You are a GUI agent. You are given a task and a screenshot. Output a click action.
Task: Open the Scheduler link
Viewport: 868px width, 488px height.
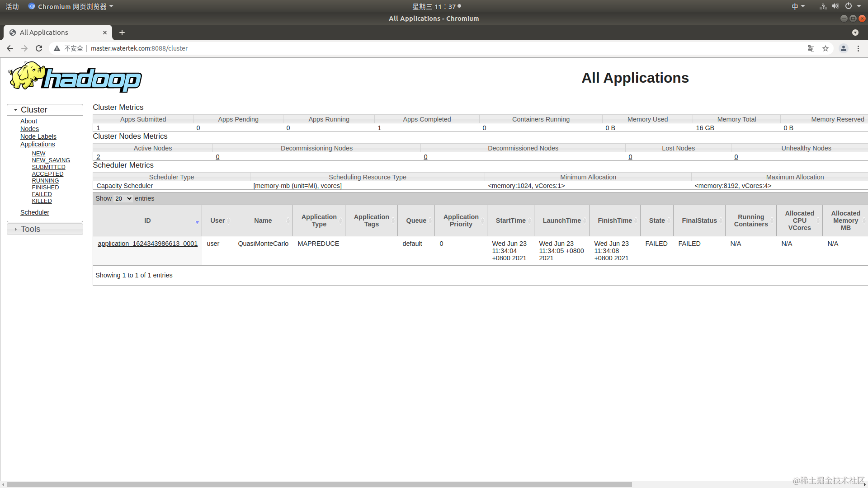[x=35, y=212]
